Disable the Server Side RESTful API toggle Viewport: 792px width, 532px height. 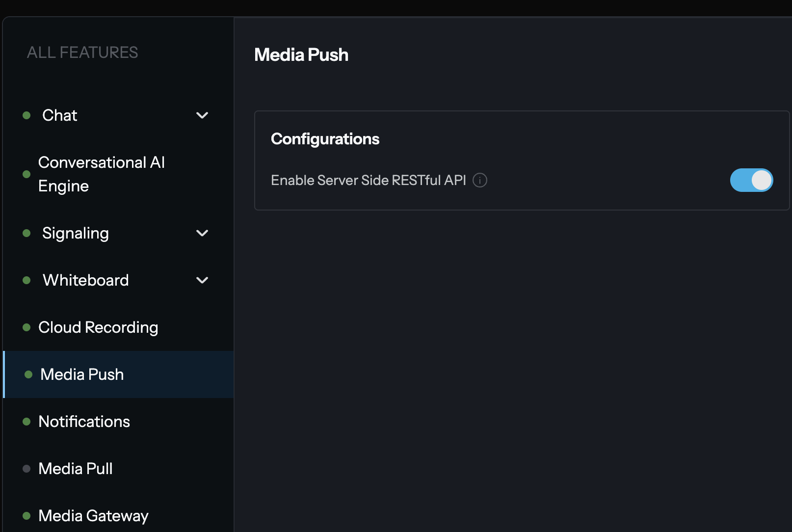point(751,180)
